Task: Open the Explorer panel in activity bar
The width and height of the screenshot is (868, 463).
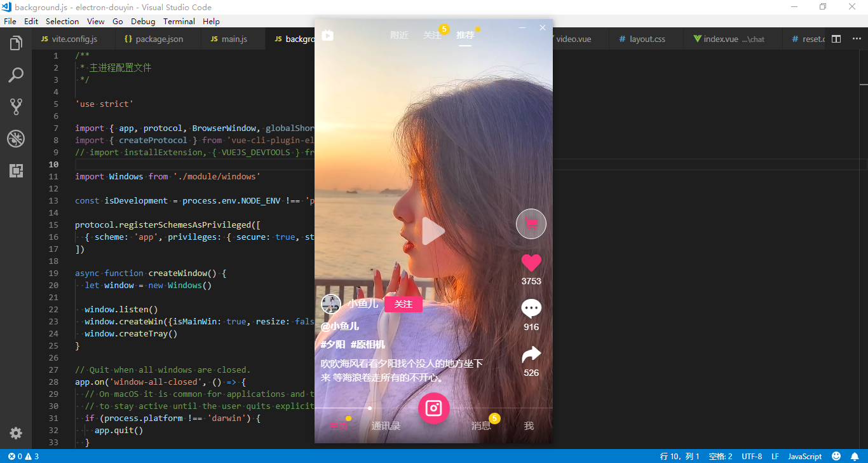Action: click(x=16, y=43)
